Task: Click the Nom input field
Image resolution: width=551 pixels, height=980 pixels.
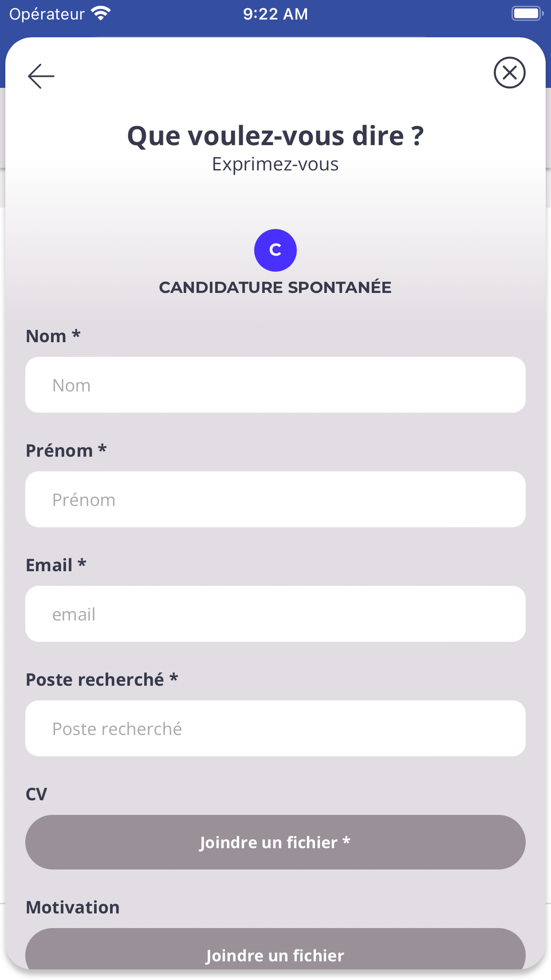Action: [275, 385]
